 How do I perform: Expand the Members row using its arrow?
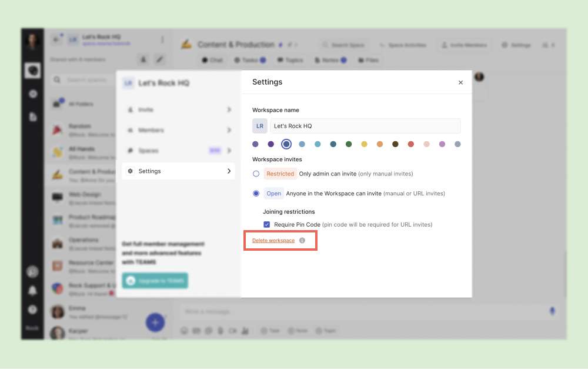[229, 130]
